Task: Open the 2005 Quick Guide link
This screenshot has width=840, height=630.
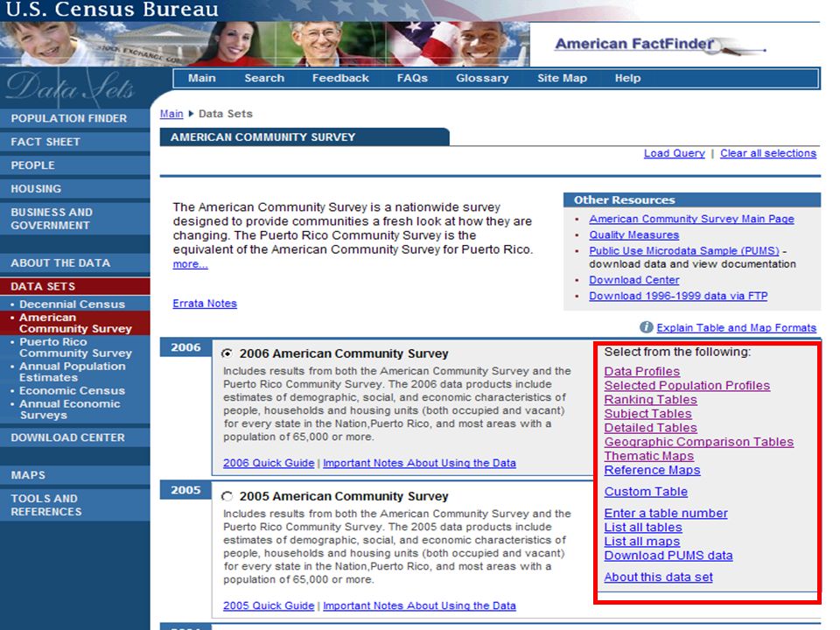Action: coord(269,605)
